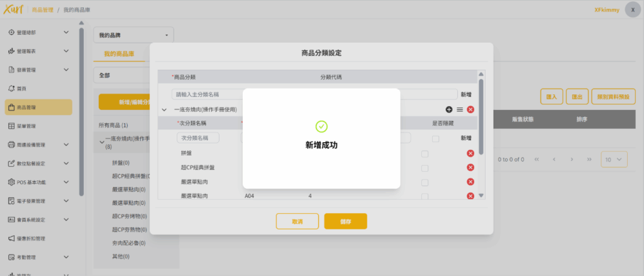Open the 我的品牌 brand dropdown

coord(133,35)
